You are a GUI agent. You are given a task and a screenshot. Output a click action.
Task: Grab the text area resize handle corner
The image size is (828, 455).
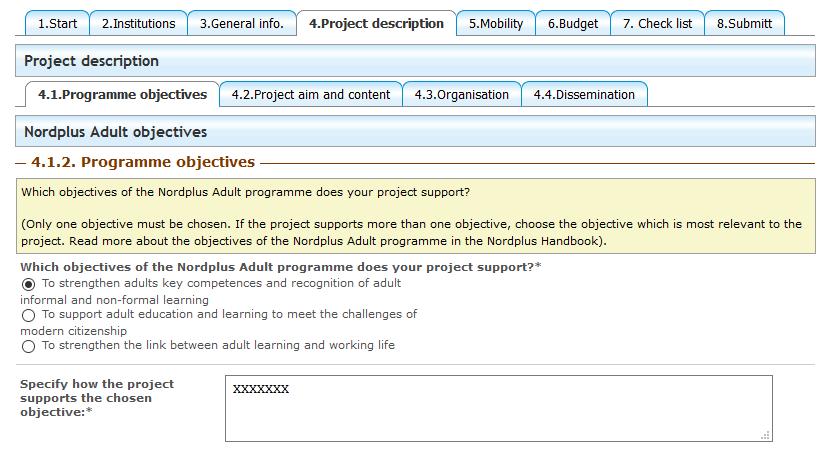tap(765, 435)
